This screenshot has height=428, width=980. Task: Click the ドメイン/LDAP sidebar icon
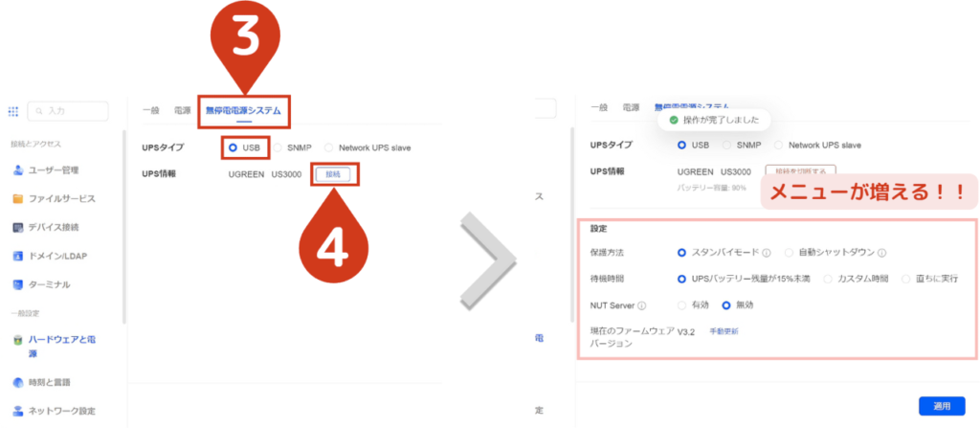point(18,257)
